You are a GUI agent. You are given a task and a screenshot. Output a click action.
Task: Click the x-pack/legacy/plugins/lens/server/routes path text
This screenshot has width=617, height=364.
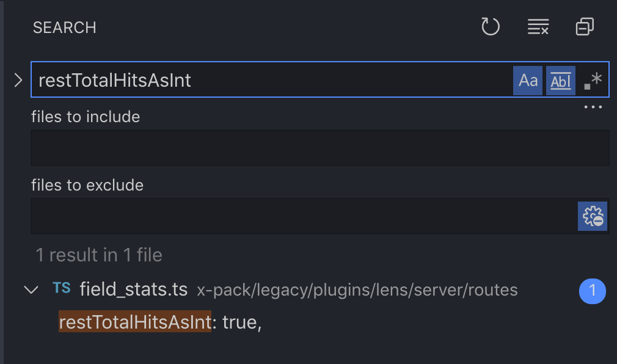pos(357,290)
